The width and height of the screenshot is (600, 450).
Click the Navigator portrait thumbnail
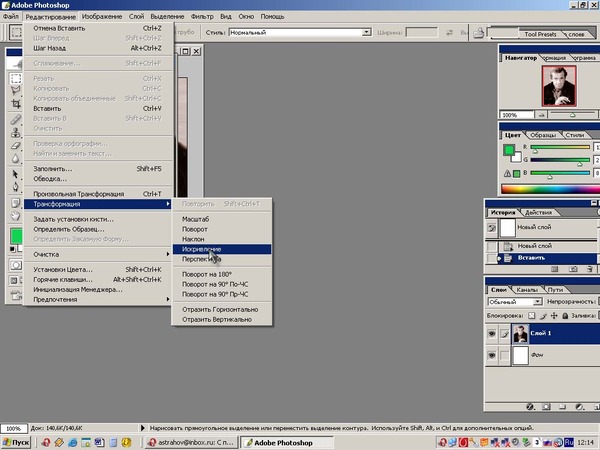click(559, 86)
